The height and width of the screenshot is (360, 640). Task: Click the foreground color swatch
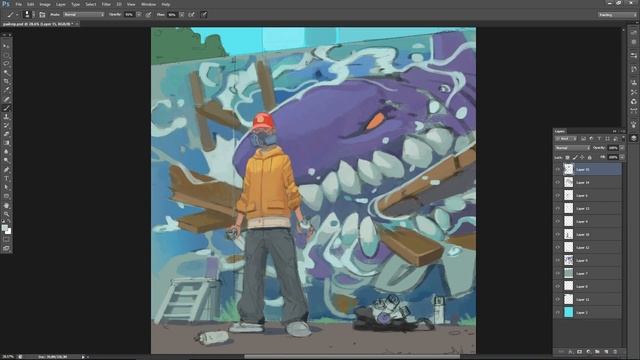click(4, 227)
